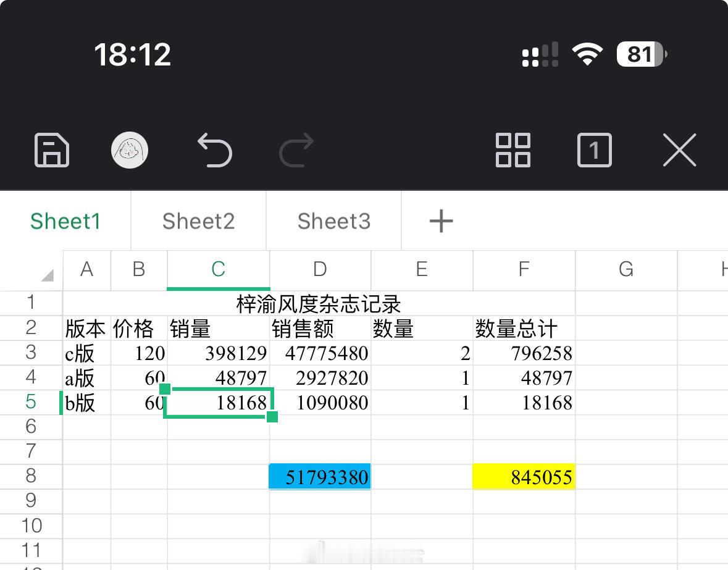Select the title cell 梓渝风度杂志记录

click(319, 304)
